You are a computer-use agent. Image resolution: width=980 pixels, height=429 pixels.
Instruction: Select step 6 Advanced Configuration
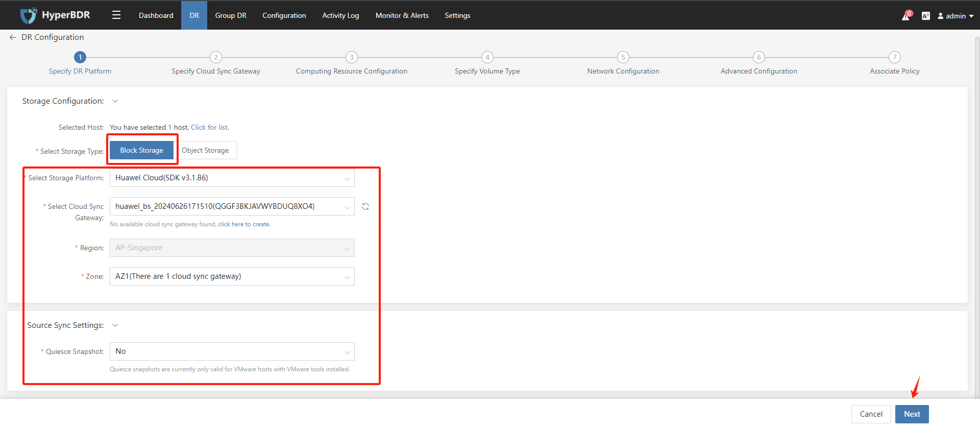click(759, 63)
